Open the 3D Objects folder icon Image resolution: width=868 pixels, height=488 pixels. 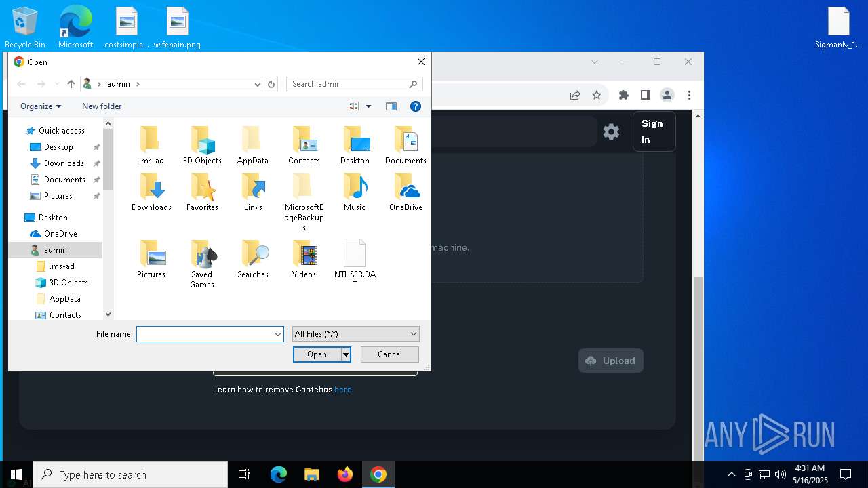tap(202, 145)
